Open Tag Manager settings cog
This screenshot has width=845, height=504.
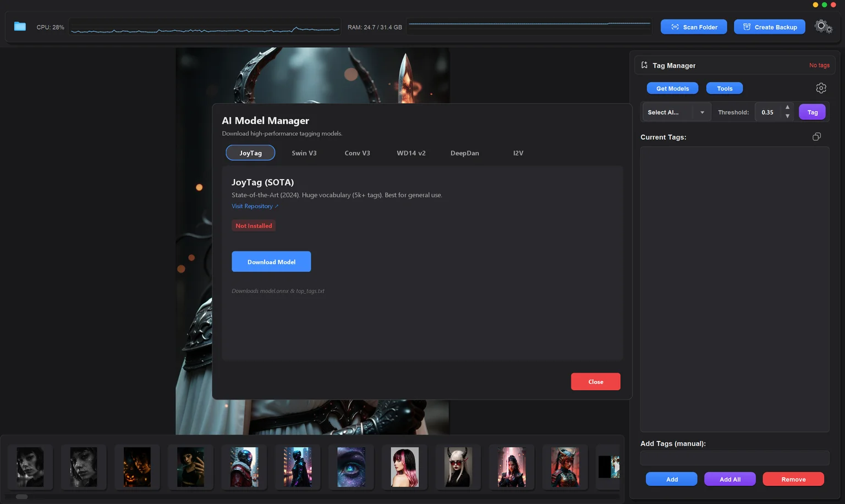[821, 88]
